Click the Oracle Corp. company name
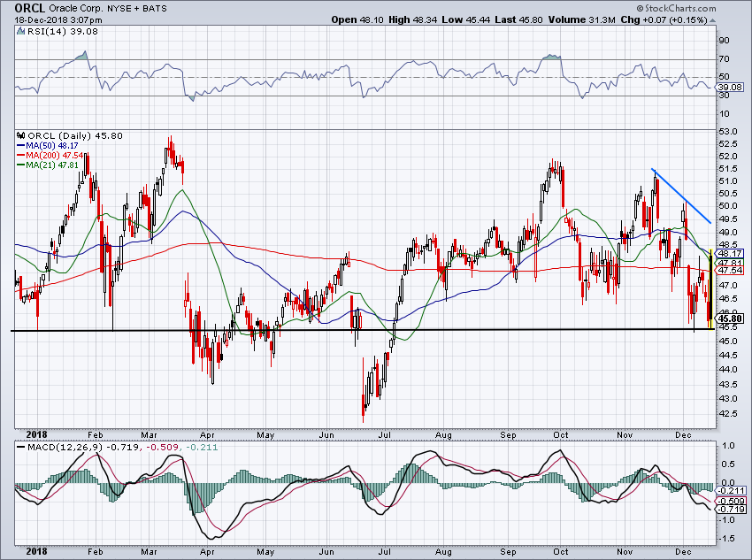 click(75, 8)
